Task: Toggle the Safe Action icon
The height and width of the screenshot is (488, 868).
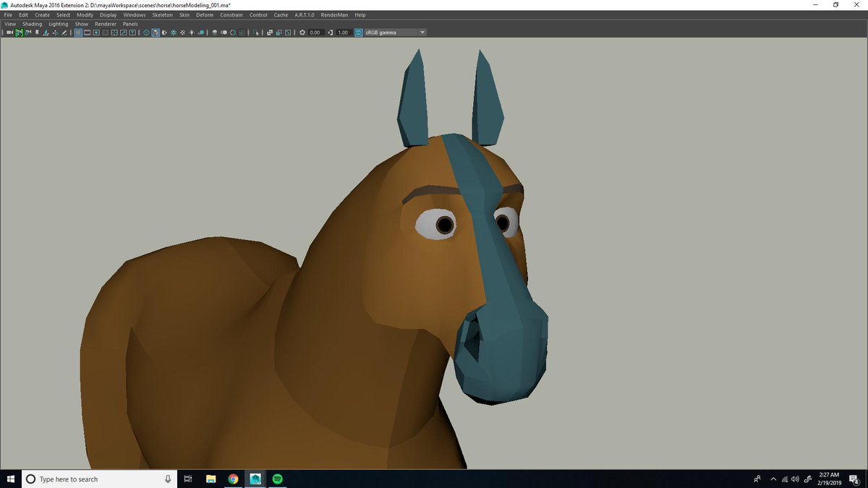Action: [123, 33]
